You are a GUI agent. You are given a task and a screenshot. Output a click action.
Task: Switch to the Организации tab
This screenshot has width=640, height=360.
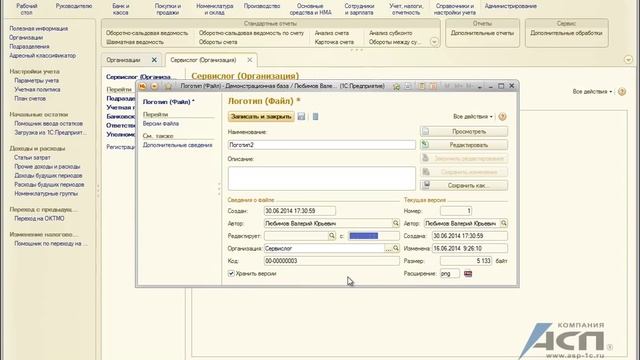click(x=123, y=60)
